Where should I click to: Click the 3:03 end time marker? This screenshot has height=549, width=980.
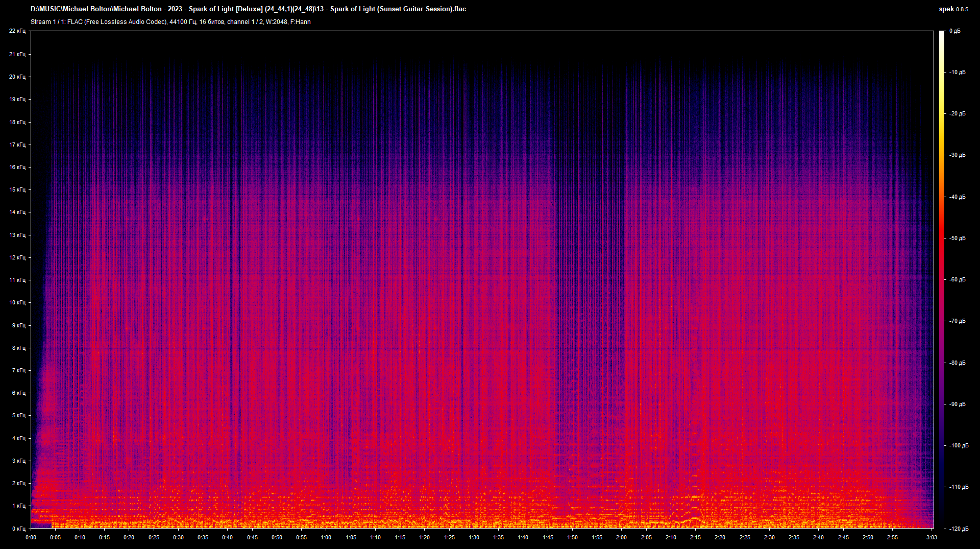coord(932,537)
